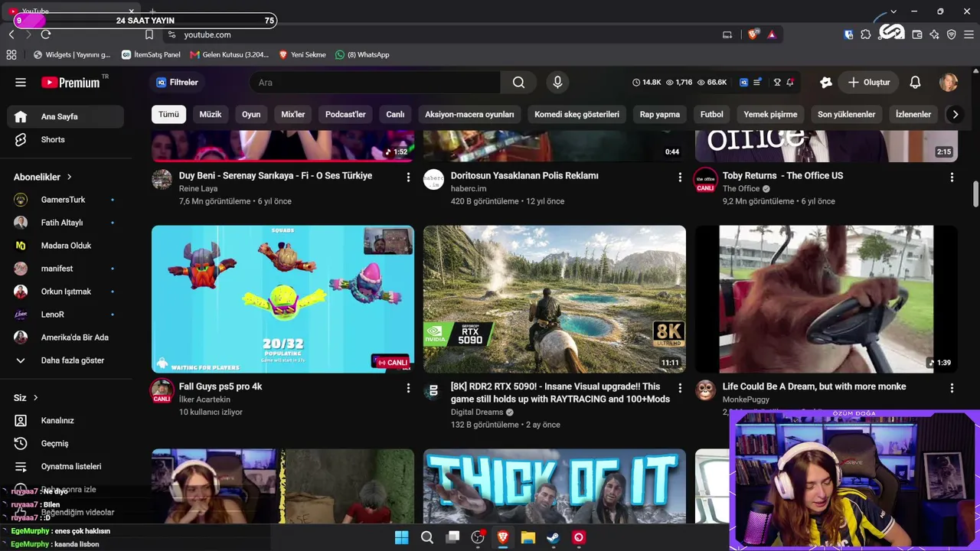Open the Windows Start menu

click(401, 537)
